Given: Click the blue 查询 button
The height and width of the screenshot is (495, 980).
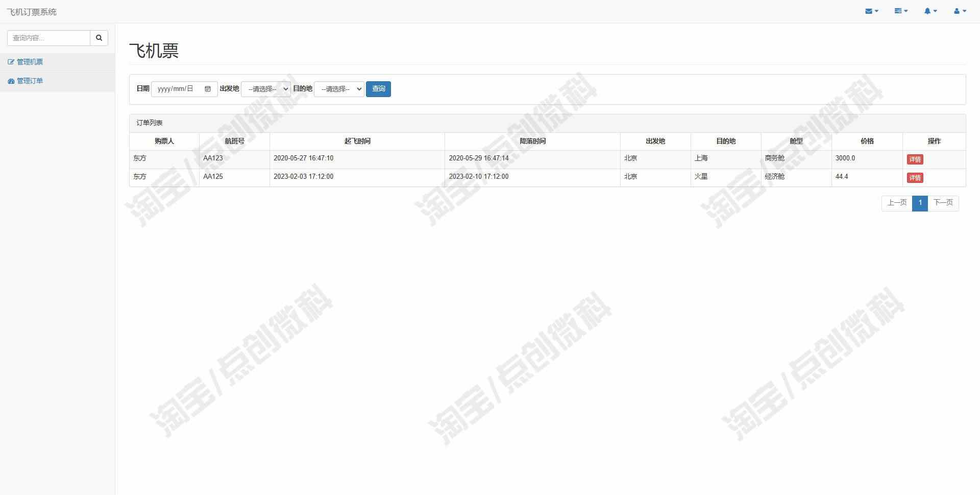Looking at the screenshot, I should [378, 89].
